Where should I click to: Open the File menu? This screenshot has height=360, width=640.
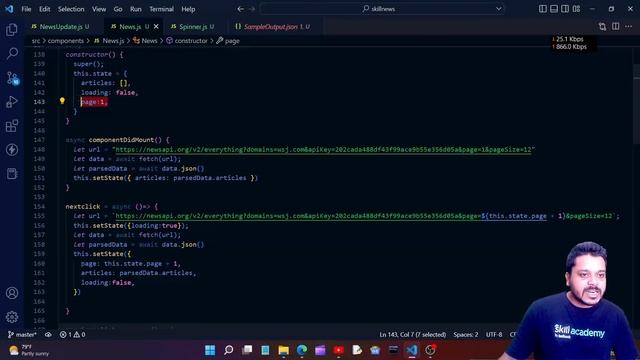[x=26, y=9]
